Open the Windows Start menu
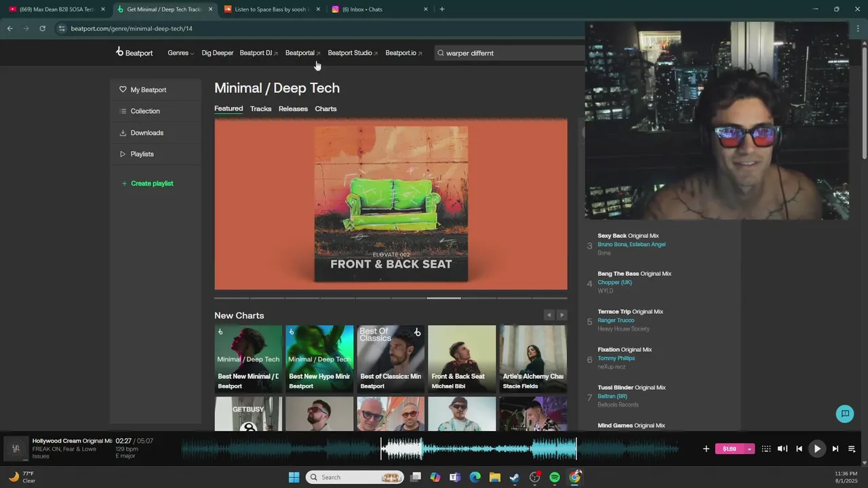Image resolution: width=868 pixels, height=488 pixels. pos(294,477)
